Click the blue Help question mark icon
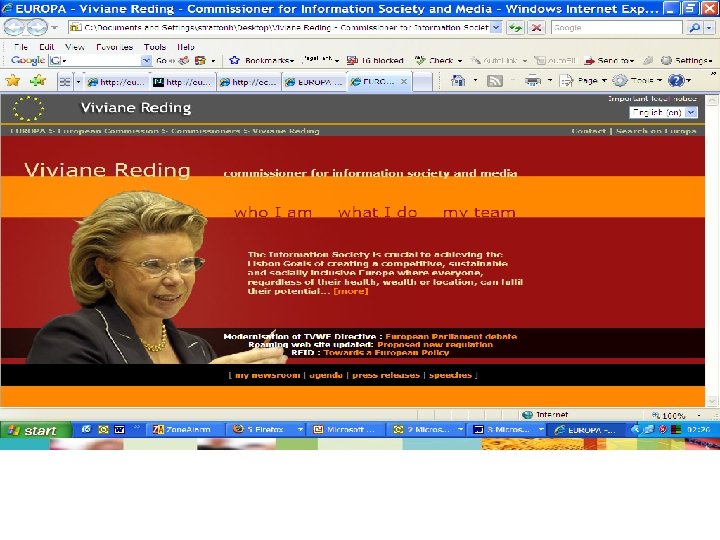Viewport: 720px width, 540px height. pyautogui.click(x=676, y=81)
